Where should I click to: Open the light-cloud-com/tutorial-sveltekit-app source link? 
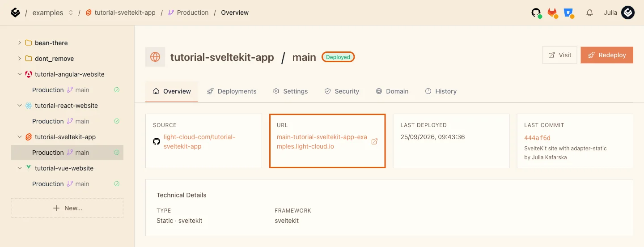pos(199,141)
